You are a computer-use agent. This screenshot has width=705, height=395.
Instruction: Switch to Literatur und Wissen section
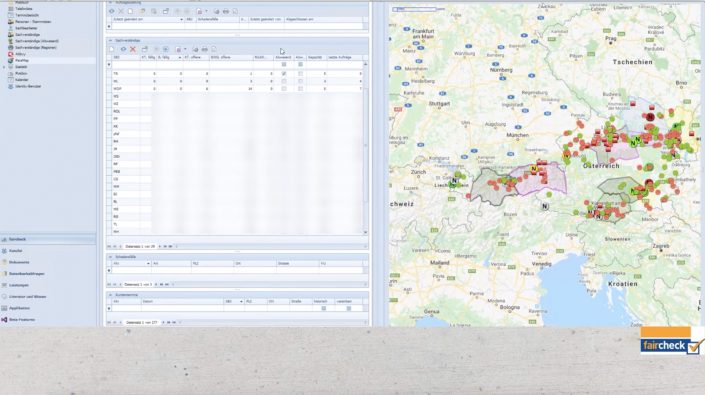pos(27,297)
